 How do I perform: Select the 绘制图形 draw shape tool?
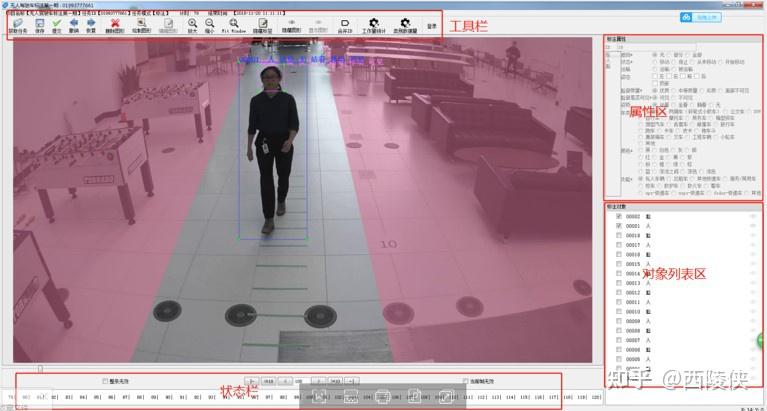(x=142, y=25)
